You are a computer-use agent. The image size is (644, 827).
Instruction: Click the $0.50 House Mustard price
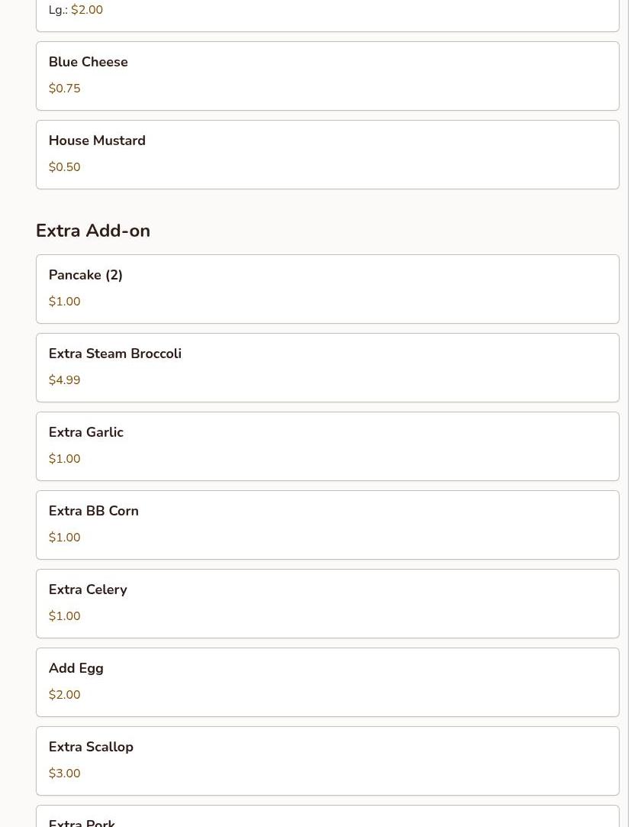tap(64, 166)
